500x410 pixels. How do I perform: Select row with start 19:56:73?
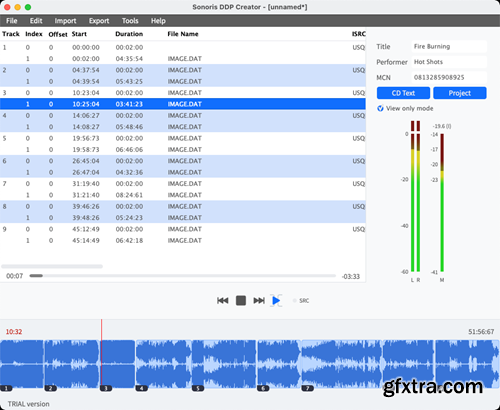tap(183, 138)
